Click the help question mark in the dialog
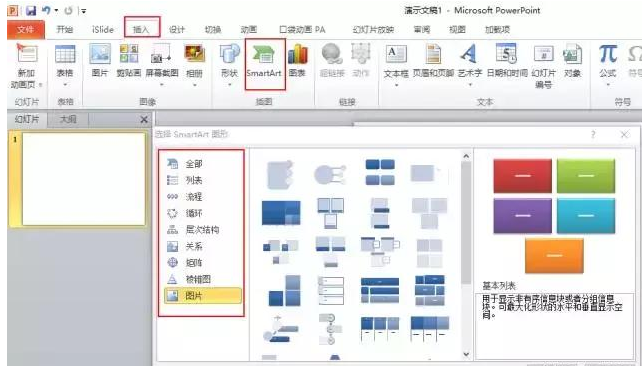Image resolution: width=642 pixels, height=366 pixels. pyautogui.click(x=593, y=134)
